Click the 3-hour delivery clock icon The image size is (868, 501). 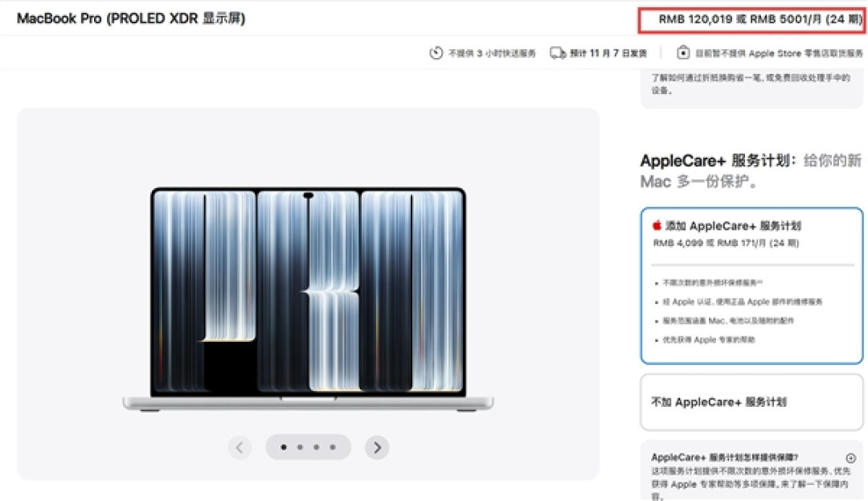tap(436, 53)
